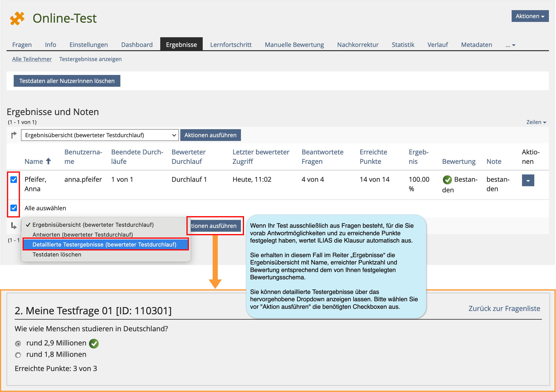The height and width of the screenshot is (392, 556).
Task: Select radio button rund 1,8 Millionen
Action: 18,355
